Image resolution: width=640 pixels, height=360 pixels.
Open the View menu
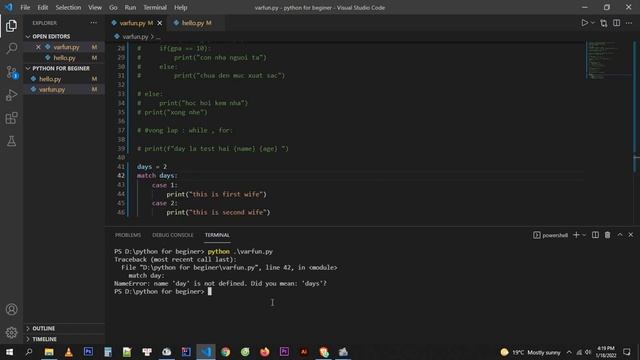click(95, 7)
